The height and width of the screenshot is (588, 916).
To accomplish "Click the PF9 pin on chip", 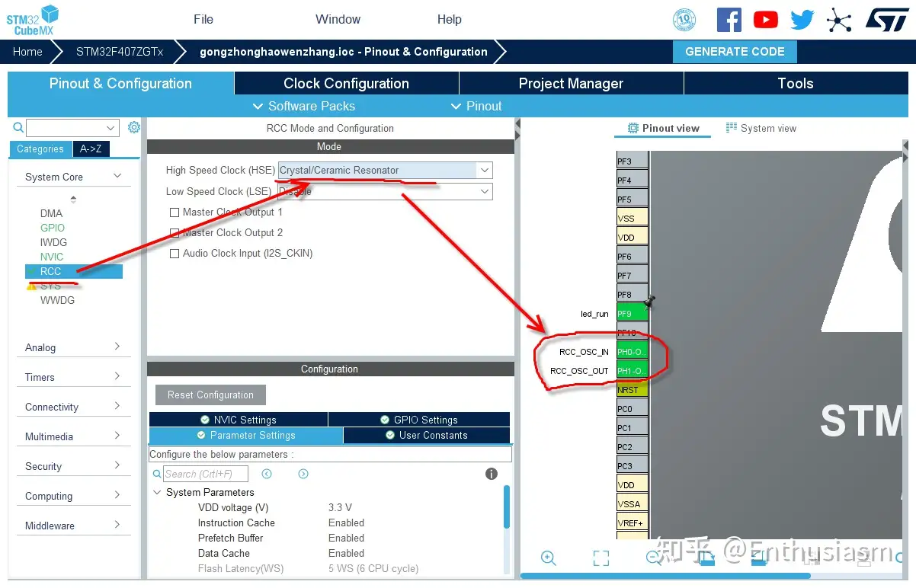I will pyautogui.click(x=633, y=313).
